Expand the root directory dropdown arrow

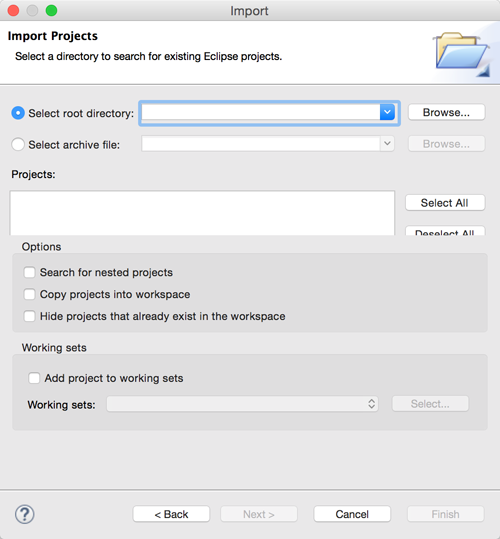(387, 112)
